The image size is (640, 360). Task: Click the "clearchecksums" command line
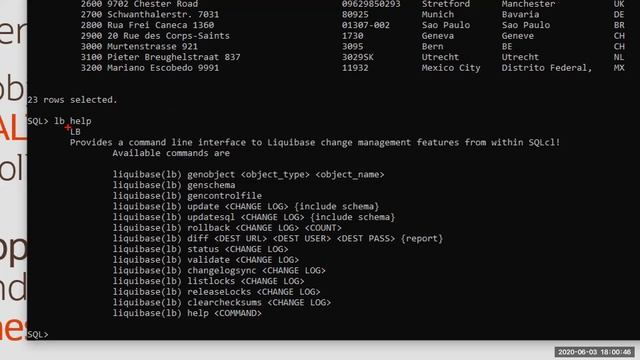pos(222,302)
